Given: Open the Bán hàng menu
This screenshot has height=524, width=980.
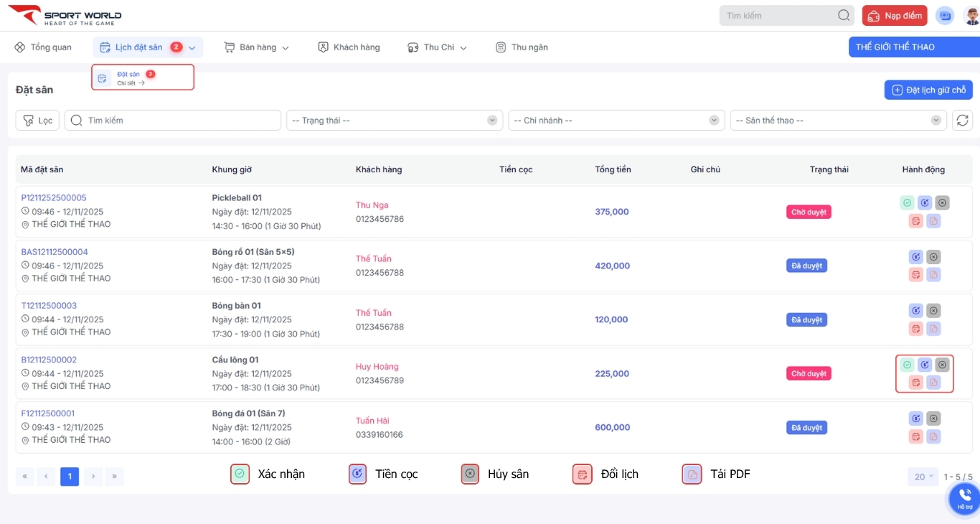Looking at the screenshot, I should point(256,47).
